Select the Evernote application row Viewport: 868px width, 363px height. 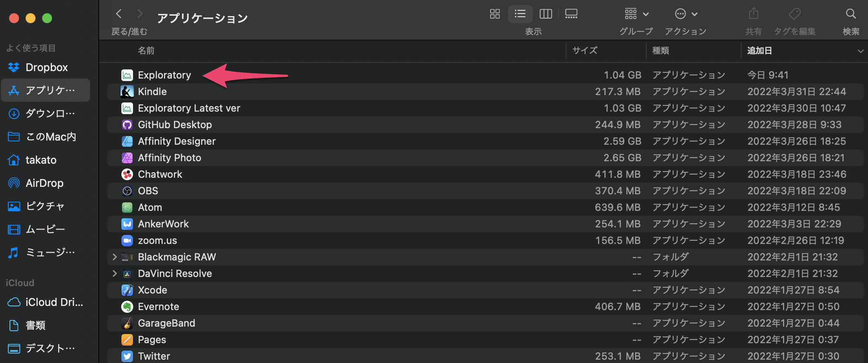tap(486, 306)
